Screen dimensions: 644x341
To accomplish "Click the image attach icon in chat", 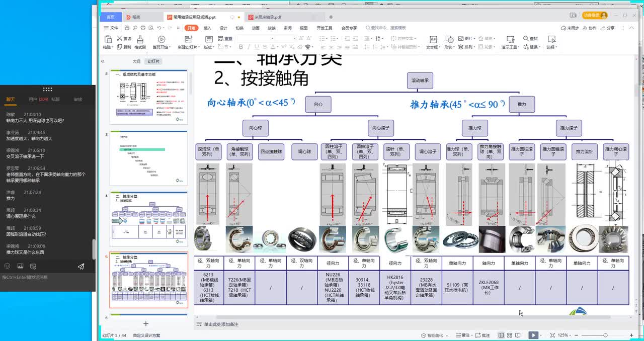I will (x=20, y=266).
